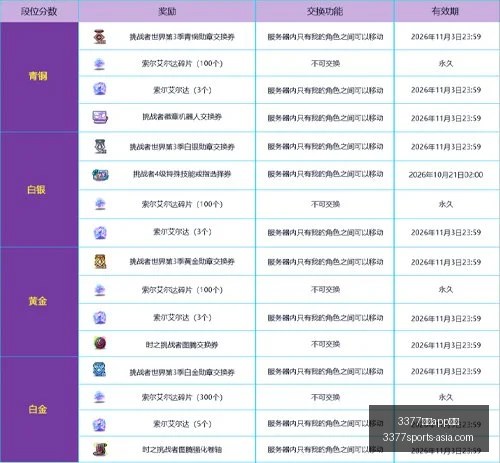This screenshot has width=500, height=463.
Task: Select the 白银 tier label
Action: pos(37,190)
